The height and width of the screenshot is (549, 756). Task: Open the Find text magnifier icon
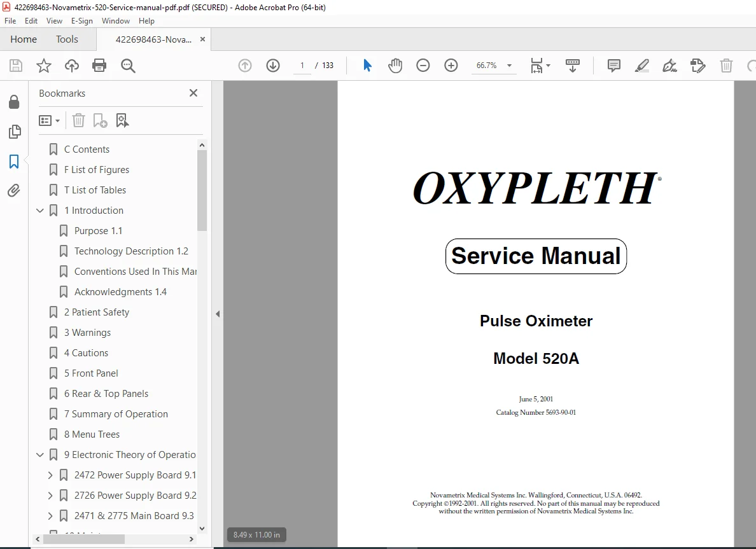[128, 66]
